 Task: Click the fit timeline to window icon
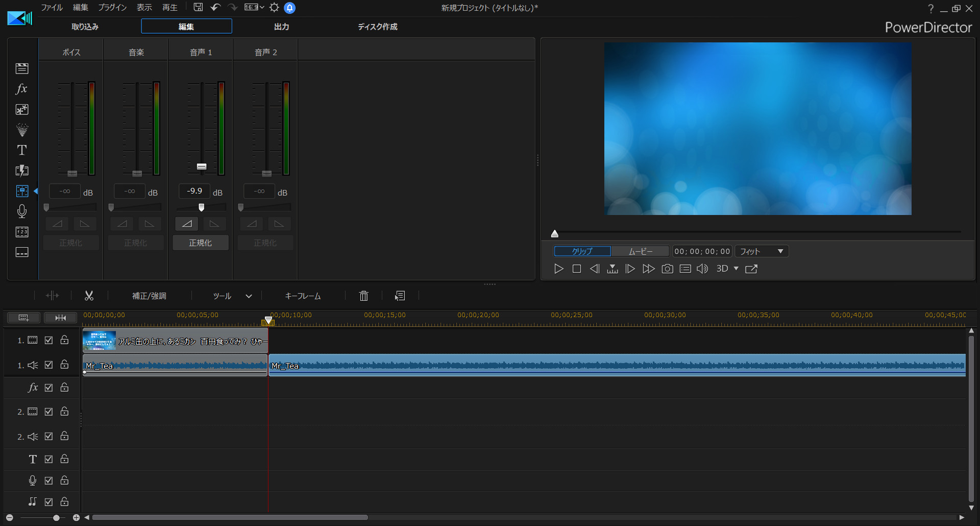[60, 318]
